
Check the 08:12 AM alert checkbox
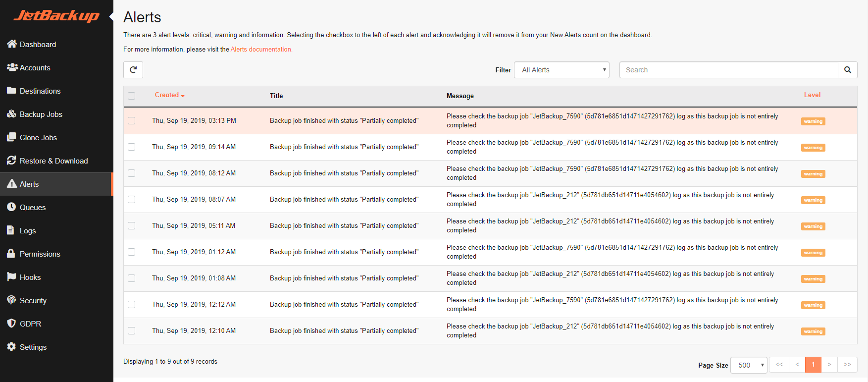click(x=131, y=173)
